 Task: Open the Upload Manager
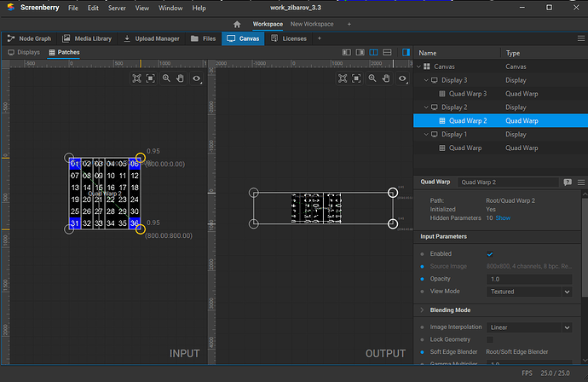click(151, 38)
